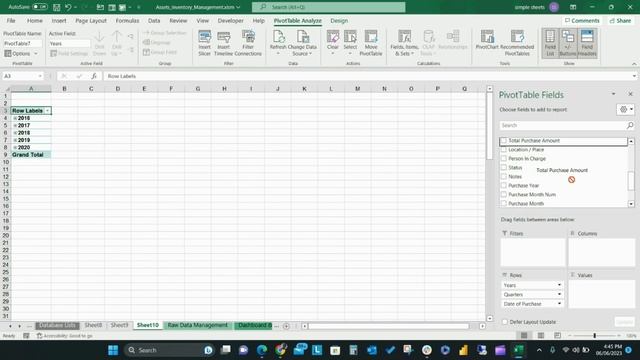This screenshot has width=640, height=360.
Task: Open Date of Purchase field dropdown
Action: pyautogui.click(x=559, y=304)
